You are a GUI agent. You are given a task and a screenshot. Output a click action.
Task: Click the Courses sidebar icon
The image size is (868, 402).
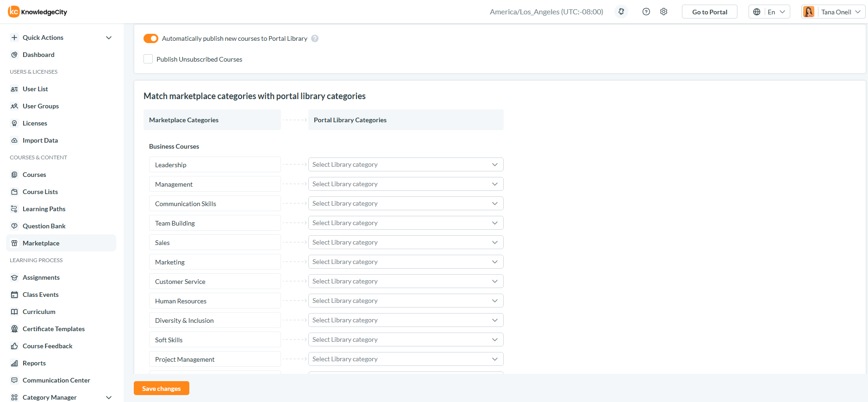point(14,175)
